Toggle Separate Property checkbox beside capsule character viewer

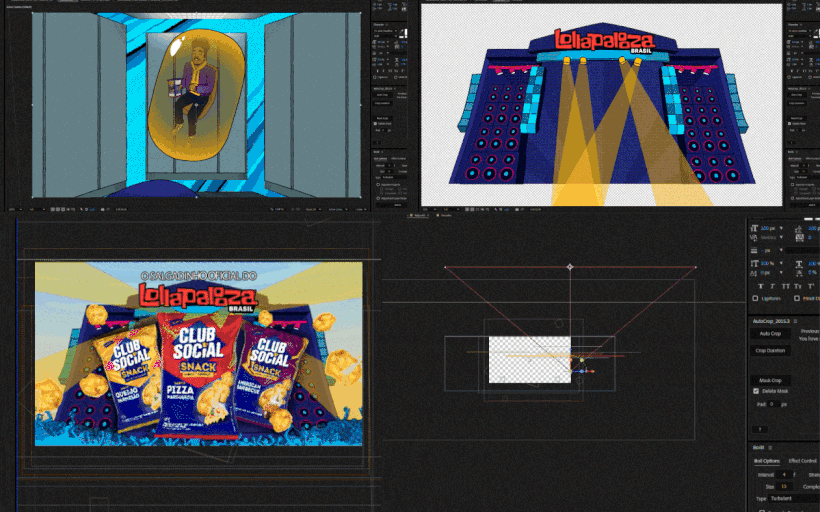point(378,184)
